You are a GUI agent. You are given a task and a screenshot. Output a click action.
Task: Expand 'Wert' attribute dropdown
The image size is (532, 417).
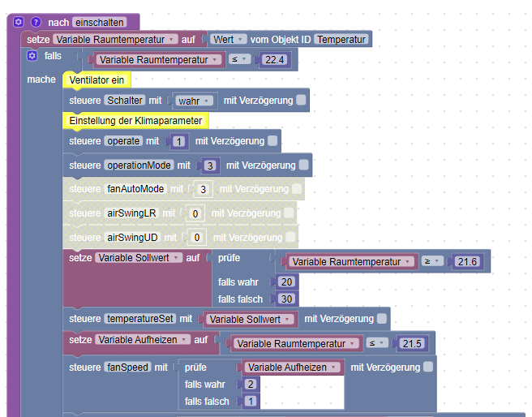click(228, 40)
